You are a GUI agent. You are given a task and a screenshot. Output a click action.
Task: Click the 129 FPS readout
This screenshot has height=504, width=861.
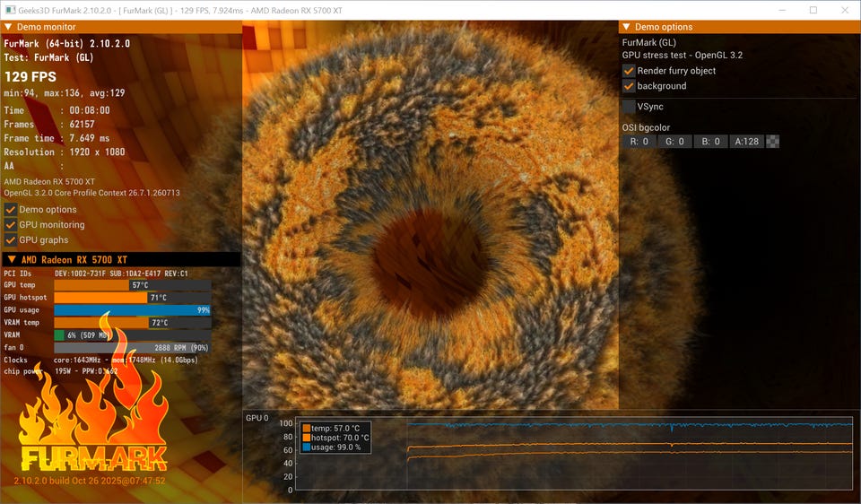click(30, 77)
